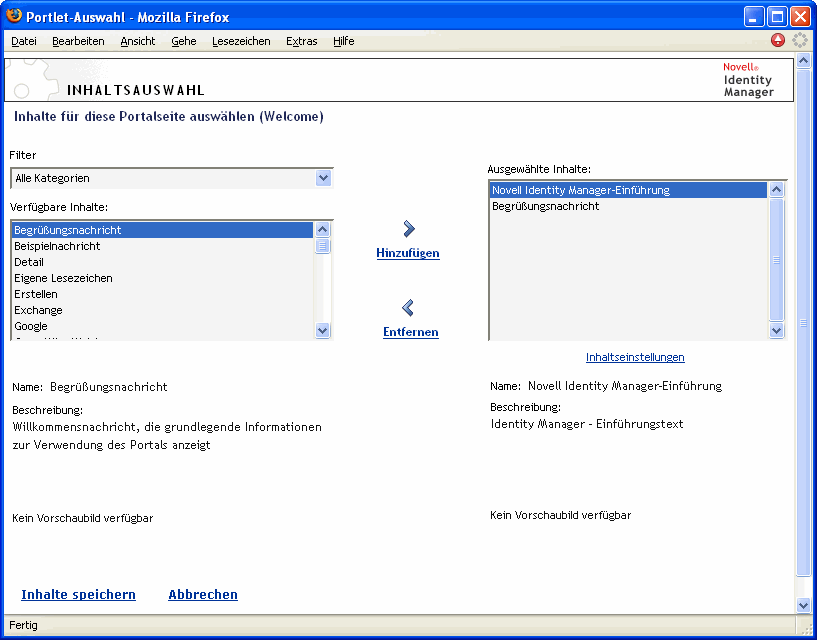
Task: Click available list scrollbar up arrow
Action: [x=323, y=230]
